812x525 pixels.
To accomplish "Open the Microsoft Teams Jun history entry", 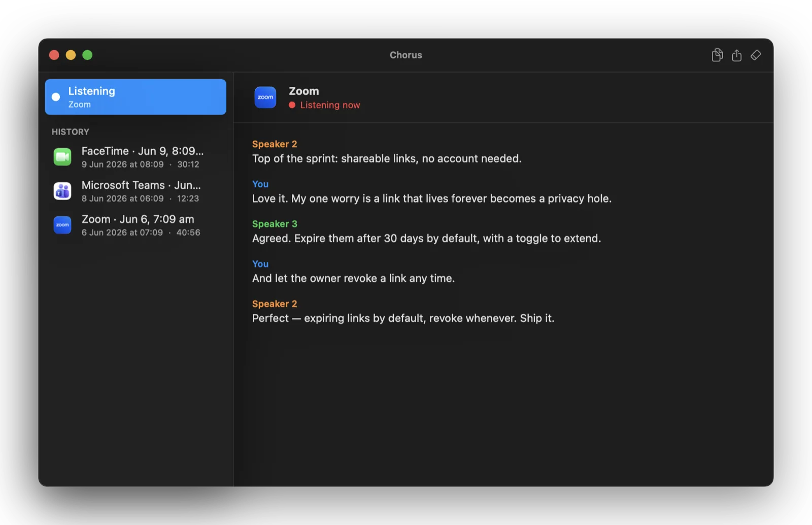I will click(x=136, y=191).
